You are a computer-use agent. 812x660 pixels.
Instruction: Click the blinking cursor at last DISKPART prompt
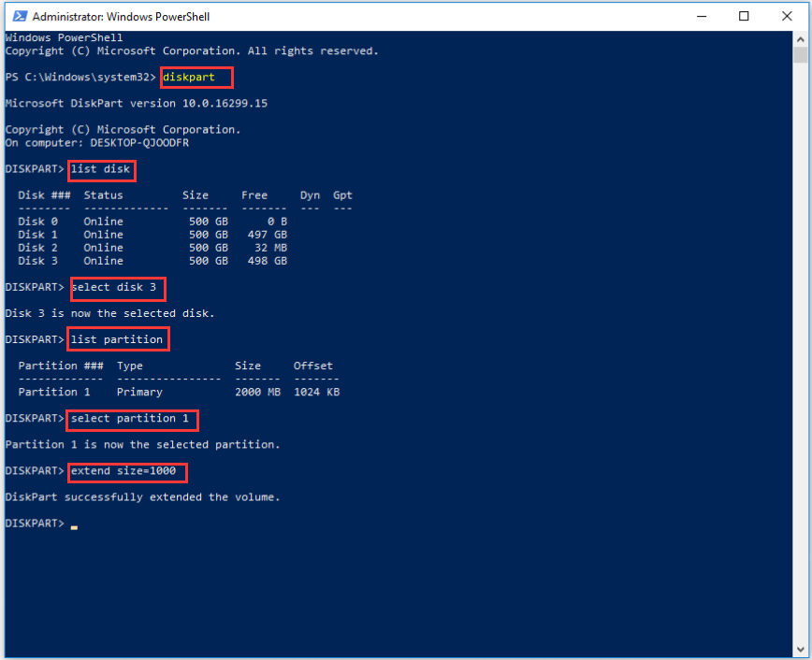(x=74, y=527)
